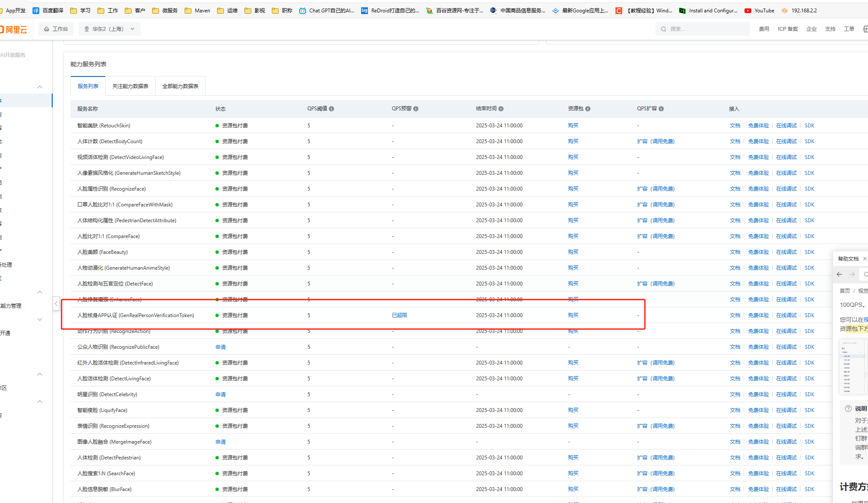
Task: Open the YouTube bookmark
Action: (759, 10)
